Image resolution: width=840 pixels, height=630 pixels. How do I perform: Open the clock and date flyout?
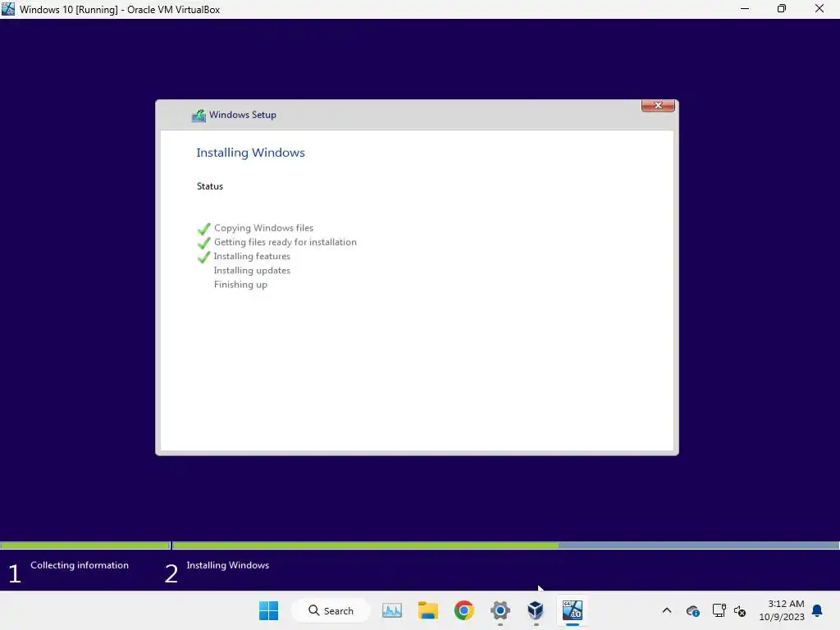[782, 610]
